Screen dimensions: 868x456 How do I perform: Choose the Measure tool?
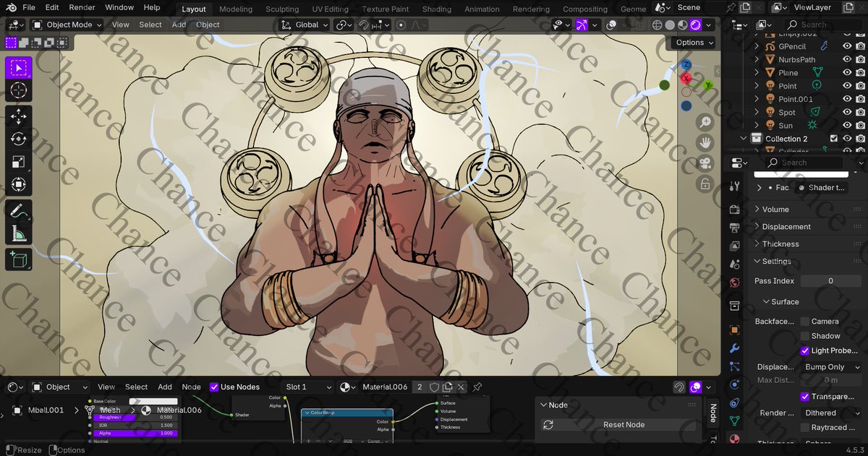point(19,233)
